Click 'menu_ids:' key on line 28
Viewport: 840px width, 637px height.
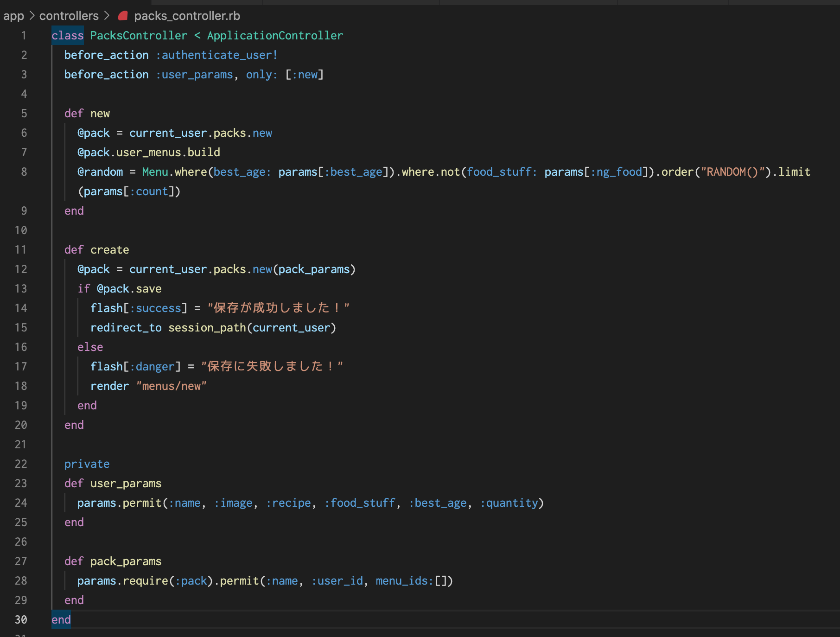[x=405, y=581]
